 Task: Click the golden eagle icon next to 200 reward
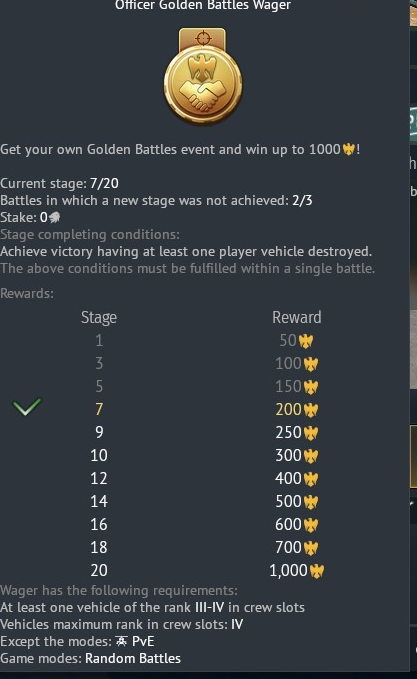(311, 410)
